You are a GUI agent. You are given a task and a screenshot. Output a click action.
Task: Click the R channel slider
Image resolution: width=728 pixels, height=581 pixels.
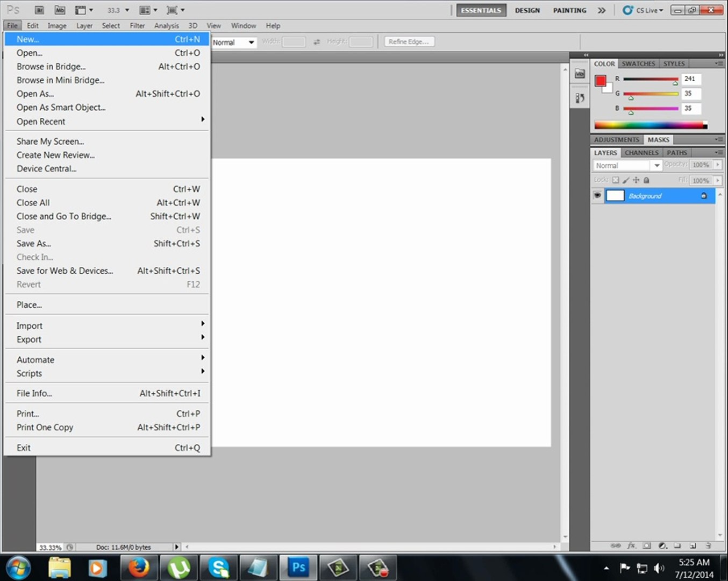[650, 80]
